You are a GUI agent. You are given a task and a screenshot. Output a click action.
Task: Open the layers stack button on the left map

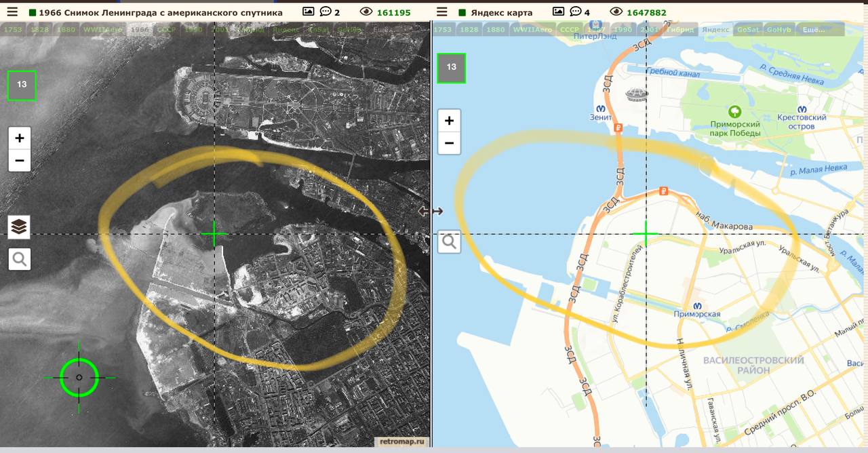point(19,227)
